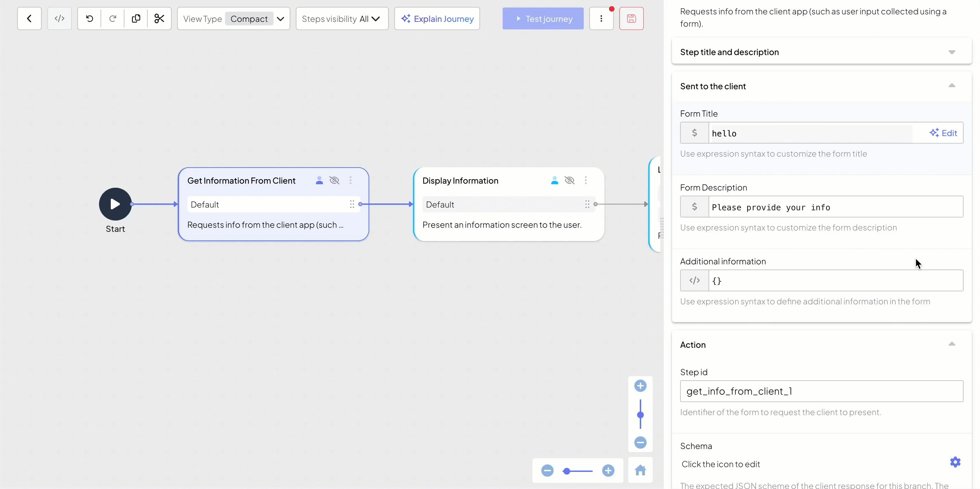Click the scissors cut icon

159,19
